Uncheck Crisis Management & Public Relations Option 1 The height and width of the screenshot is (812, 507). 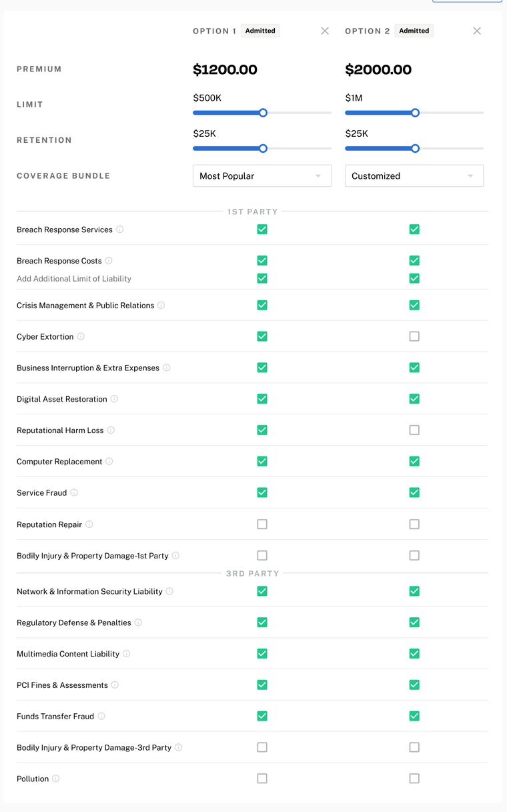pyautogui.click(x=262, y=306)
